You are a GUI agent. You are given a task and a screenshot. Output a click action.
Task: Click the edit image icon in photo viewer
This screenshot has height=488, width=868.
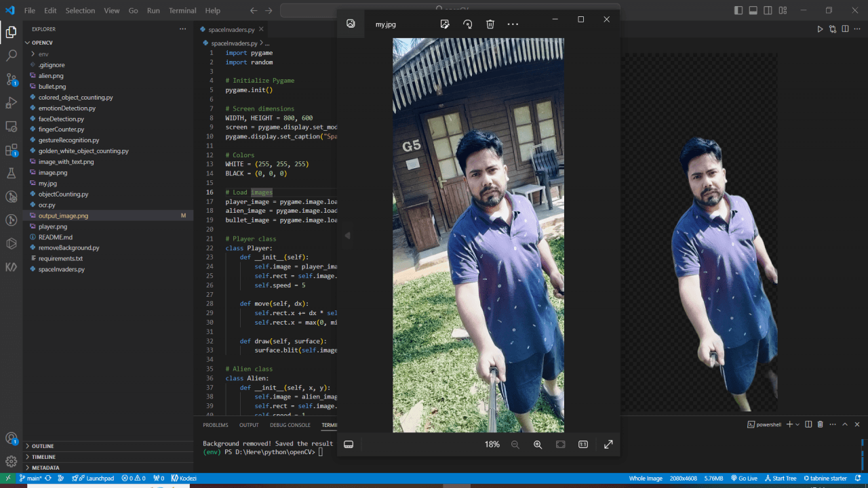point(445,24)
